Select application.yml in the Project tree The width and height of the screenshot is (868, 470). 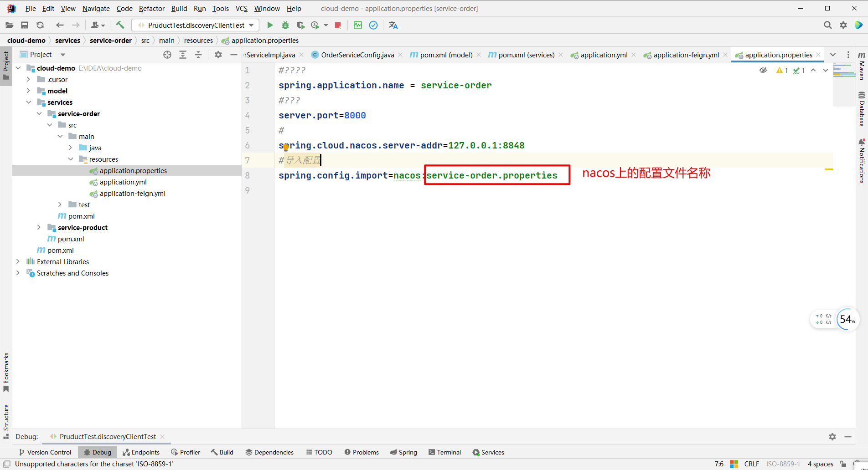(x=123, y=182)
